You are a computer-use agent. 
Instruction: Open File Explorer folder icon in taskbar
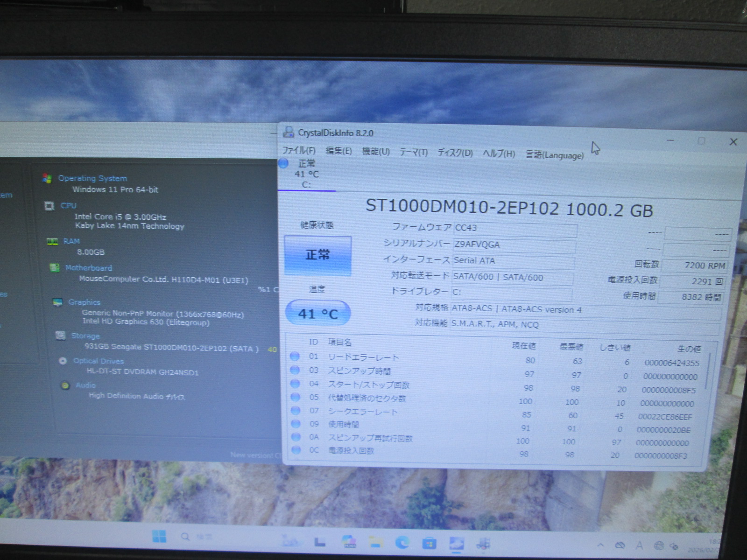point(375,542)
